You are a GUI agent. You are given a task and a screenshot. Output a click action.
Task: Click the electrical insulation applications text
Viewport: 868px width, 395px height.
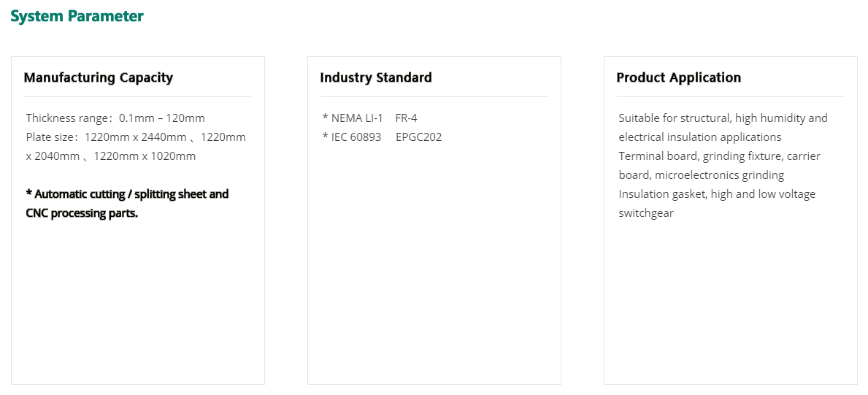point(699,137)
